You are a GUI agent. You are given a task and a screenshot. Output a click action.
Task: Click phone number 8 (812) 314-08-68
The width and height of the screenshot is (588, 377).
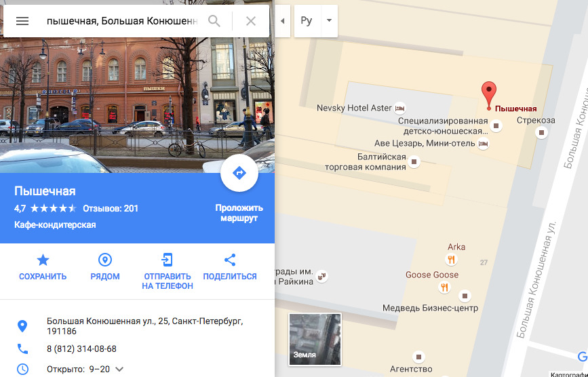pos(81,349)
